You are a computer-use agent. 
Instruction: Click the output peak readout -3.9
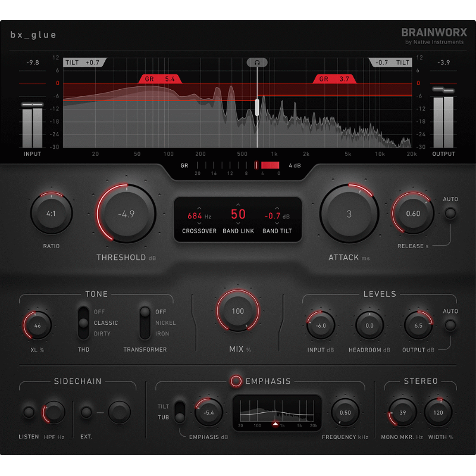[x=443, y=62]
